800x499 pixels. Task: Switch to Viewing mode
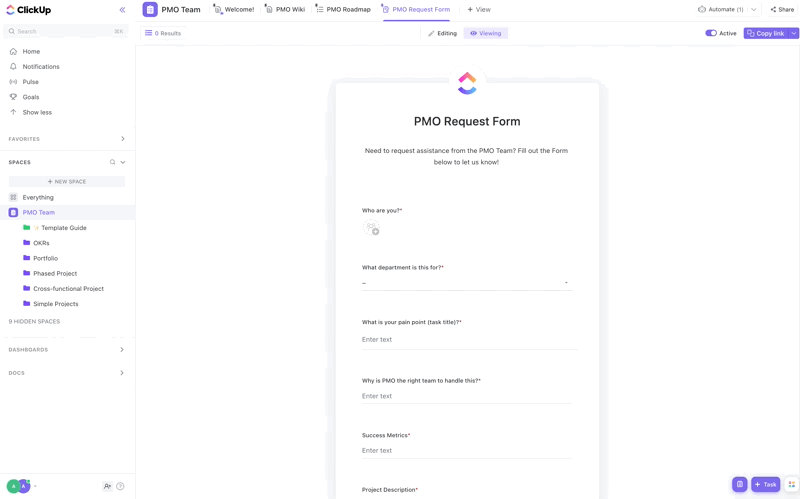(486, 33)
